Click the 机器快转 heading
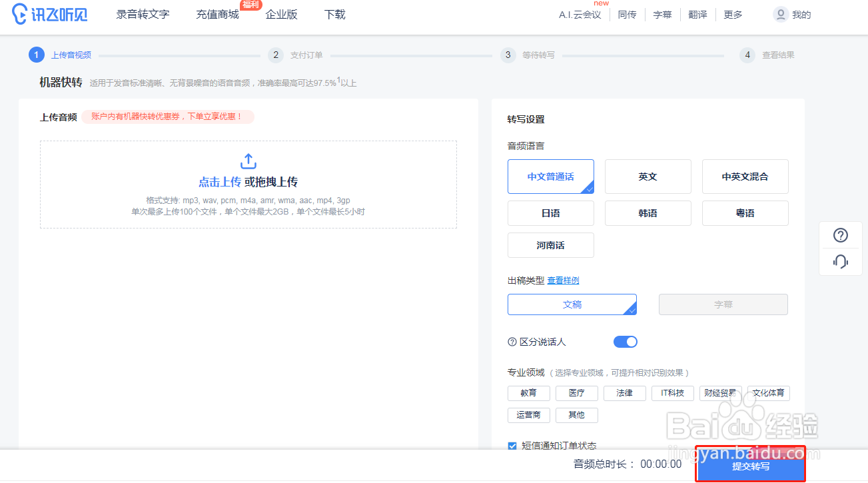Screen dimensions: 868x483 click(61, 83)
